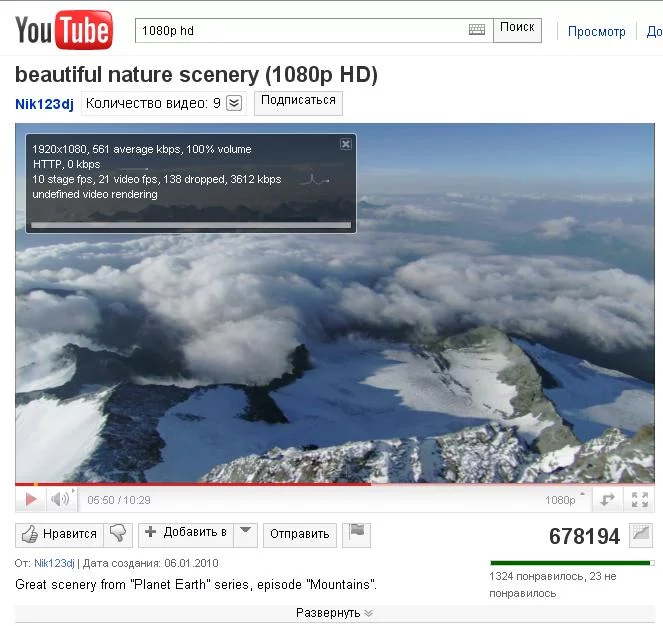This screenshot has height=626, width=663.
Task: Play the video with the play button
Action: coord(31,500)
